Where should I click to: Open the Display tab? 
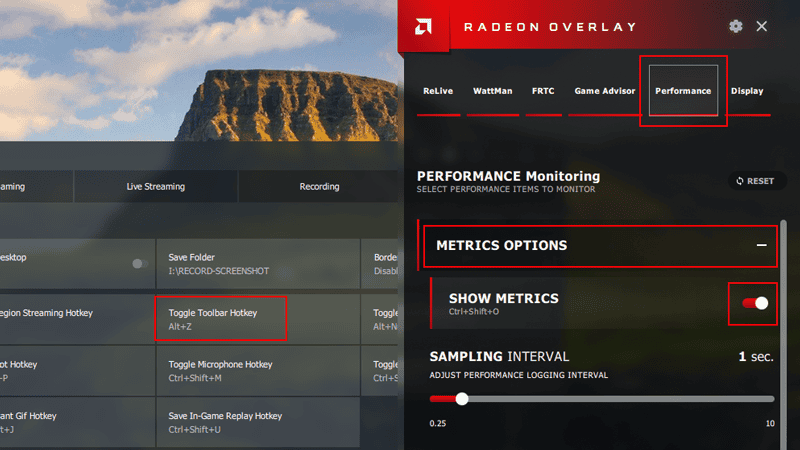pos(746,91)
